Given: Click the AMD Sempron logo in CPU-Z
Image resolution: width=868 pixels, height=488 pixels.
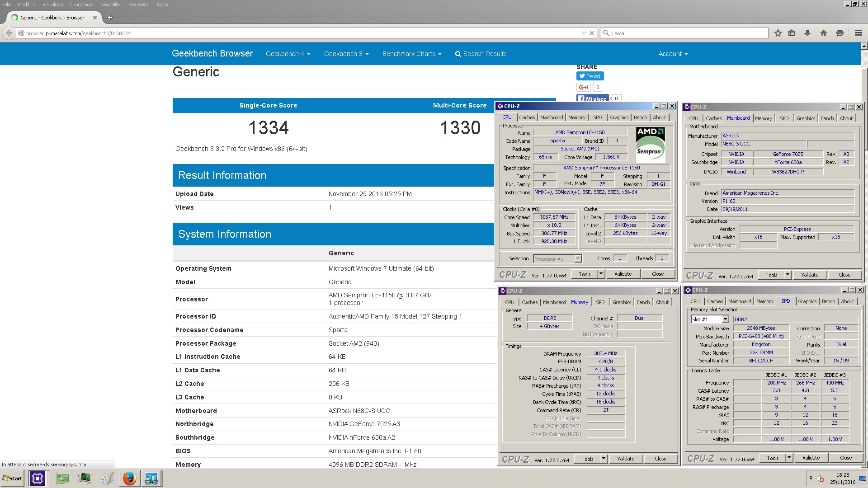Looking at the screenshot, I should click(x=650, y=144).
